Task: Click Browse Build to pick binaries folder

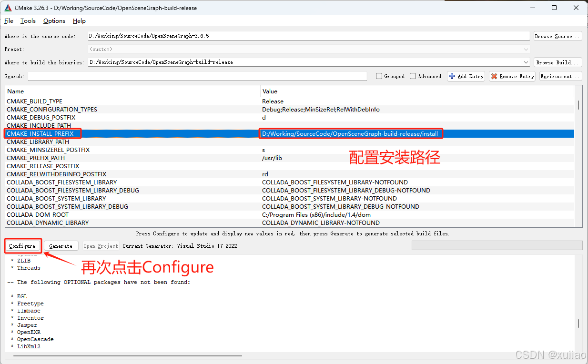Action: [x=558, y=62]
